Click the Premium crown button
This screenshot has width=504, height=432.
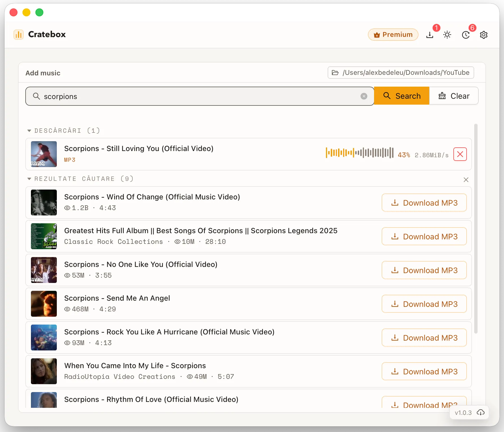tap(393, 35)
